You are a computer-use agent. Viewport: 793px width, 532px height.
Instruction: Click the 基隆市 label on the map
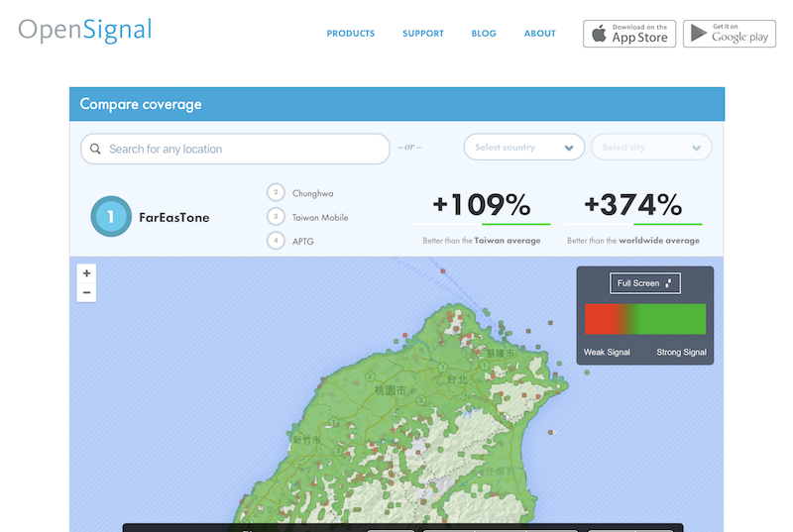(x=501, y=353)
